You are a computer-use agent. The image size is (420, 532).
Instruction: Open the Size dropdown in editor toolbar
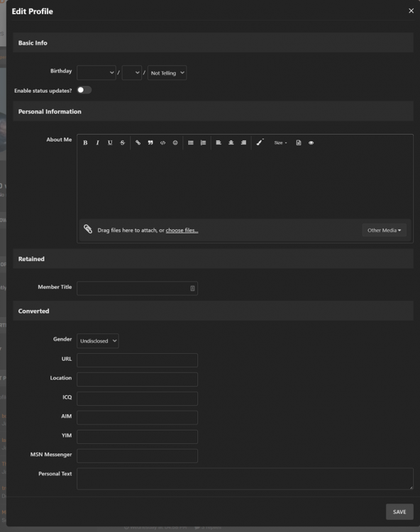click(280, 143)
